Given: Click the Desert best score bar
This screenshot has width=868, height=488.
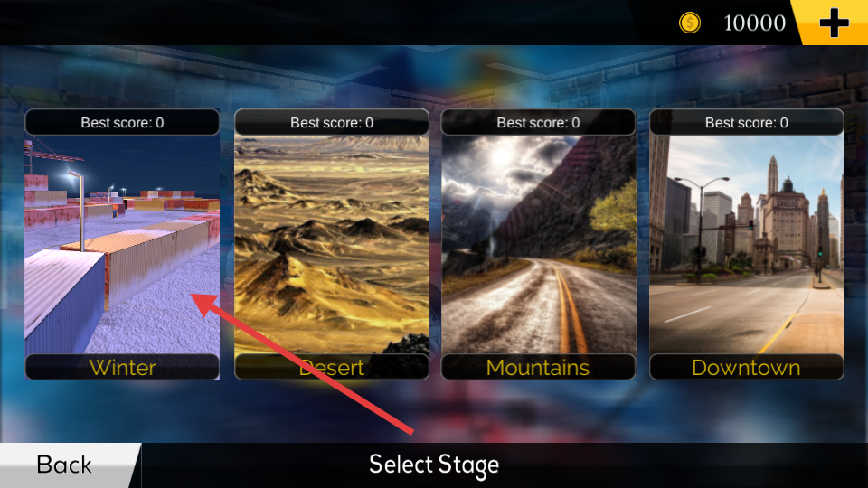Looking at the screenshot, I should coord(332,122).
